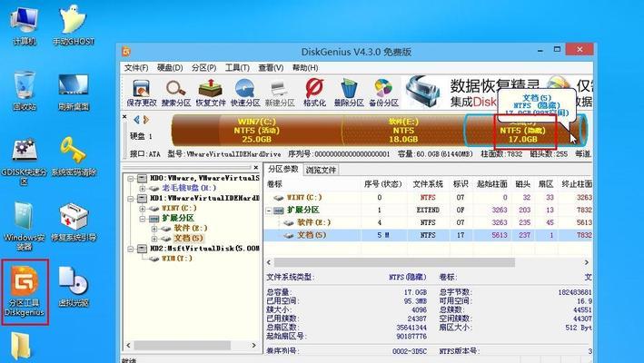Select 软件(E:) 18.0GB partition bar
This screenshot has height=363, width=644.
click(x=403, y=131)
